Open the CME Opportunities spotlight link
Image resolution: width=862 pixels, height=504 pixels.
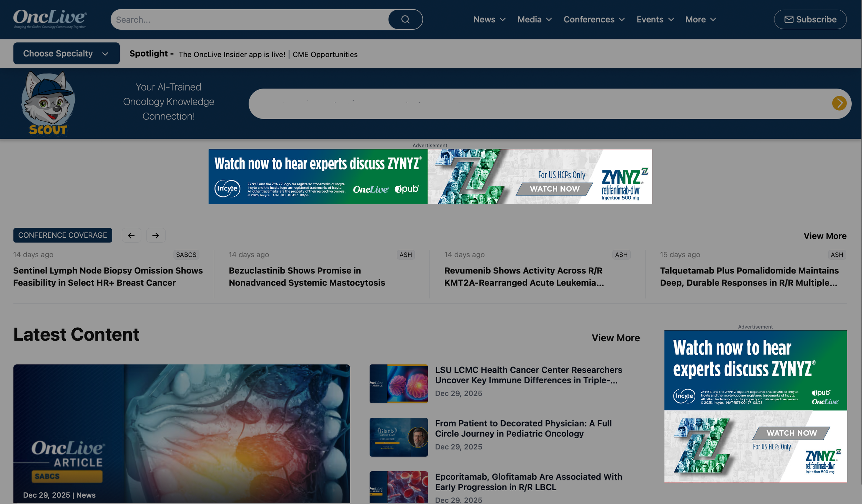tap(325, 54)
